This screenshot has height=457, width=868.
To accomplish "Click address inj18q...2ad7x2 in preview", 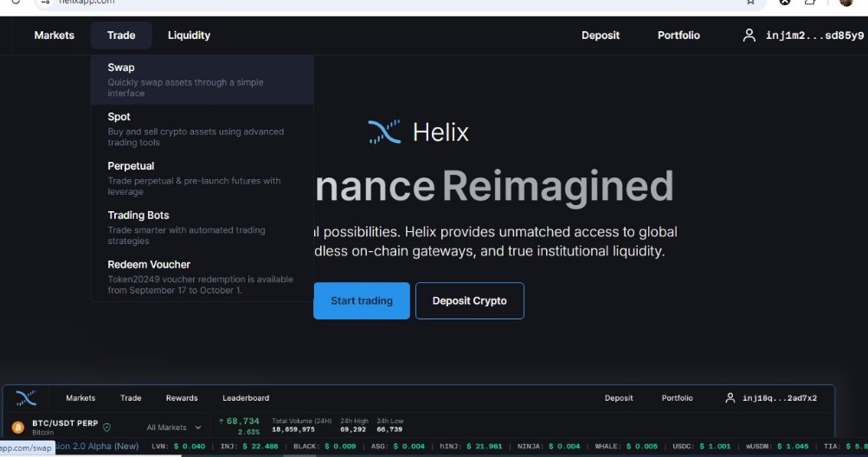I will (x=780, y=398).
